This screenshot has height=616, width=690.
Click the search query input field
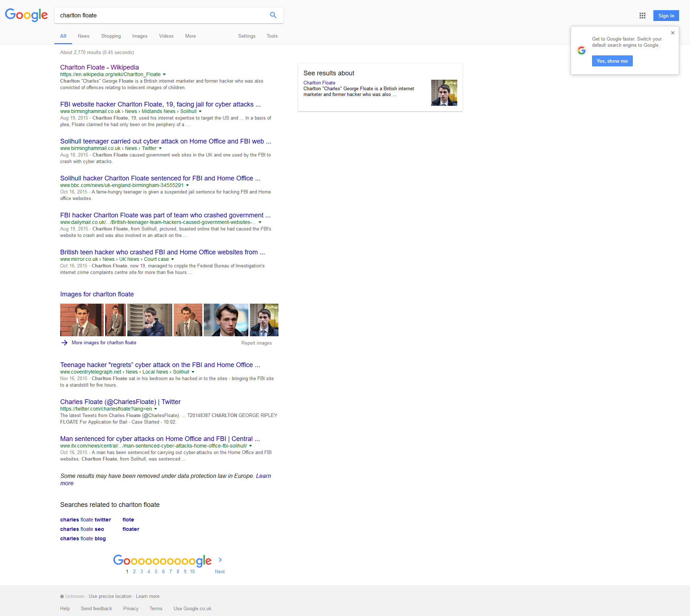[161, 15]
